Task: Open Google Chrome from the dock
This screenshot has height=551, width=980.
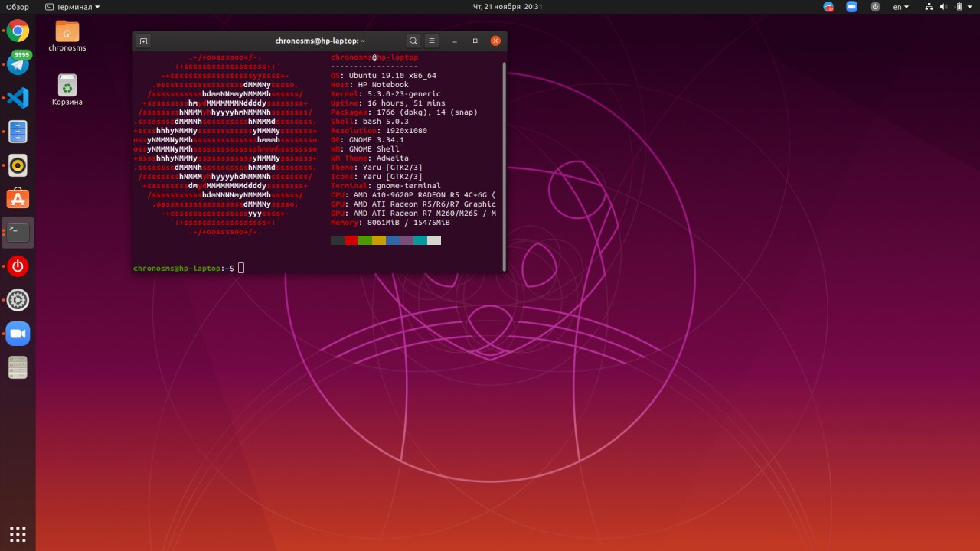Action: click(x=18, y=32)
